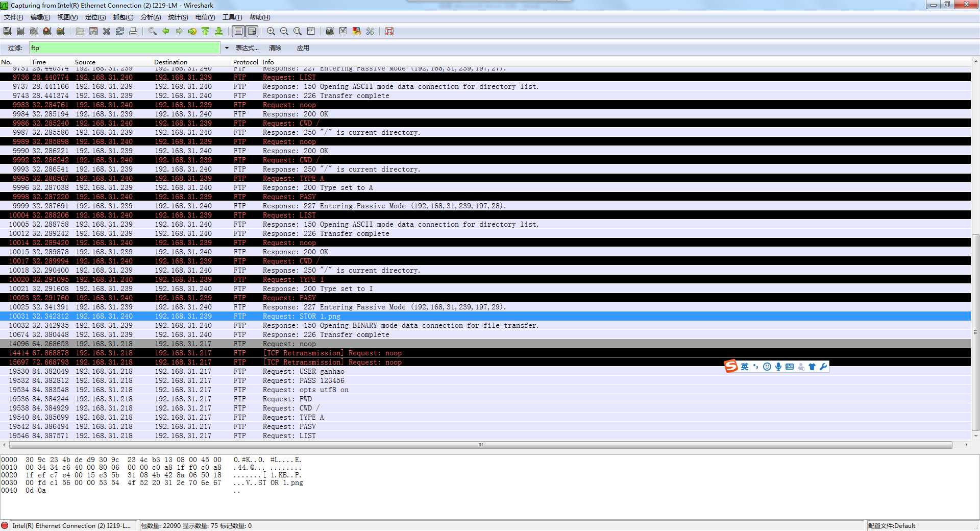Open preferences tools icon
980x531 pixels.
pyautogui.click(x=370, y=31)
